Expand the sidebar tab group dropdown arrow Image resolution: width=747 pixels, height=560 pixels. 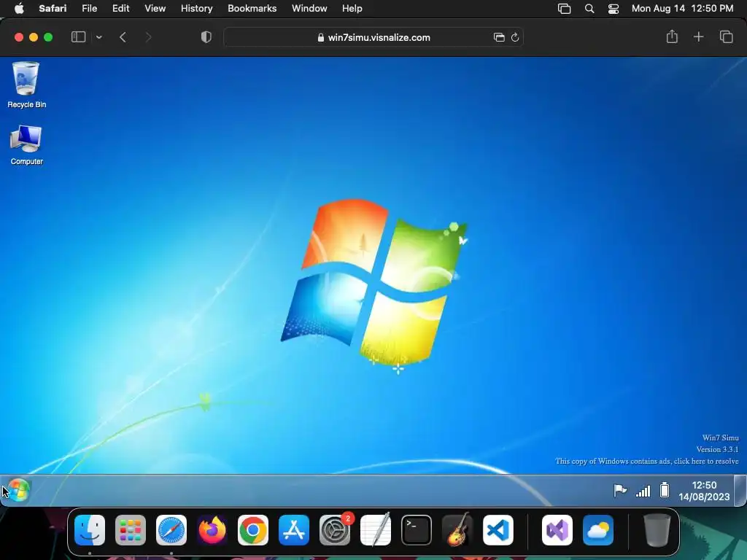99,37
